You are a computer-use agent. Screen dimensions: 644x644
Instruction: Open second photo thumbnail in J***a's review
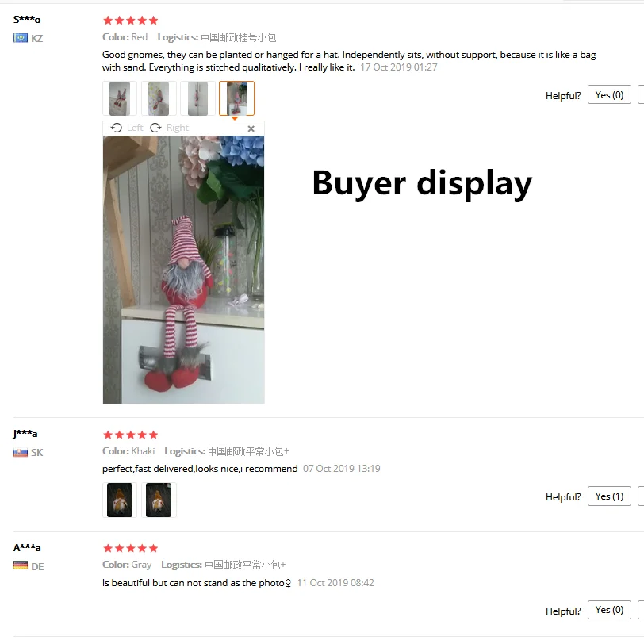[x=159, y=500]
